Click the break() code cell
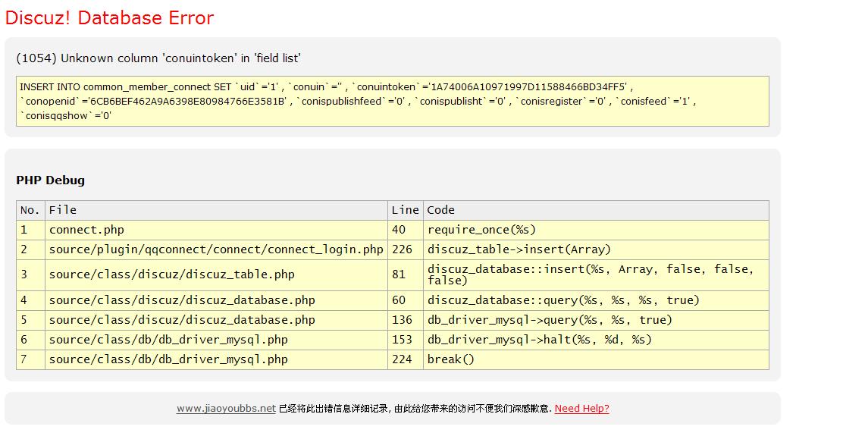 596,359
